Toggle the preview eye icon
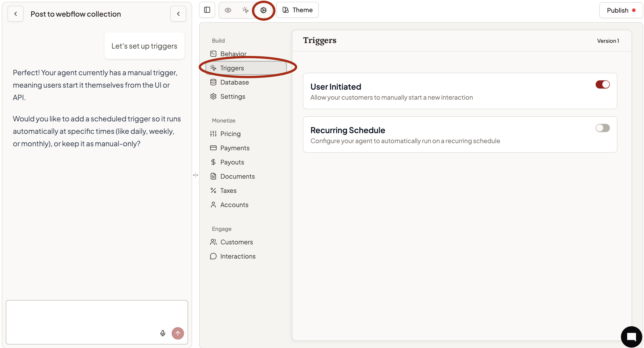The image size is (644, 348). 228,10
